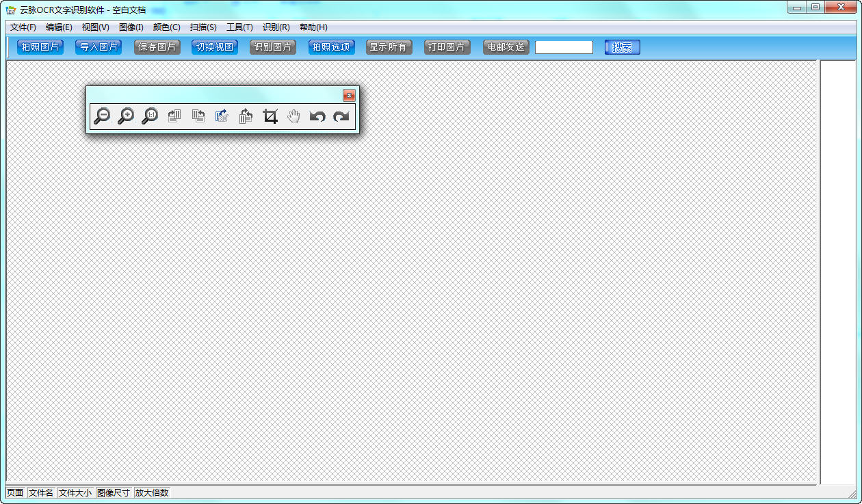
Task: Open the 扫描(S) menu
Action: click(203, 27)
